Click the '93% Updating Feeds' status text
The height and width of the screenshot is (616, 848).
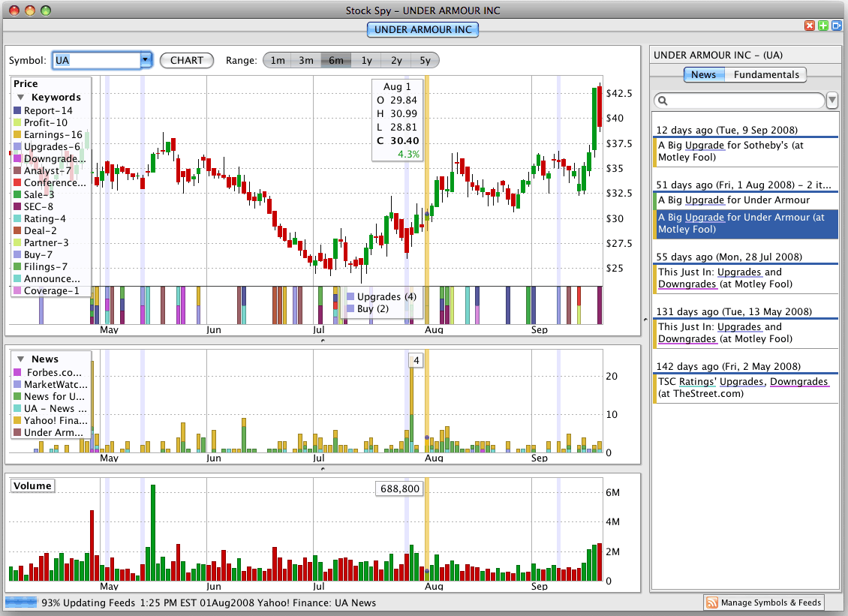[x=88, y=602]
